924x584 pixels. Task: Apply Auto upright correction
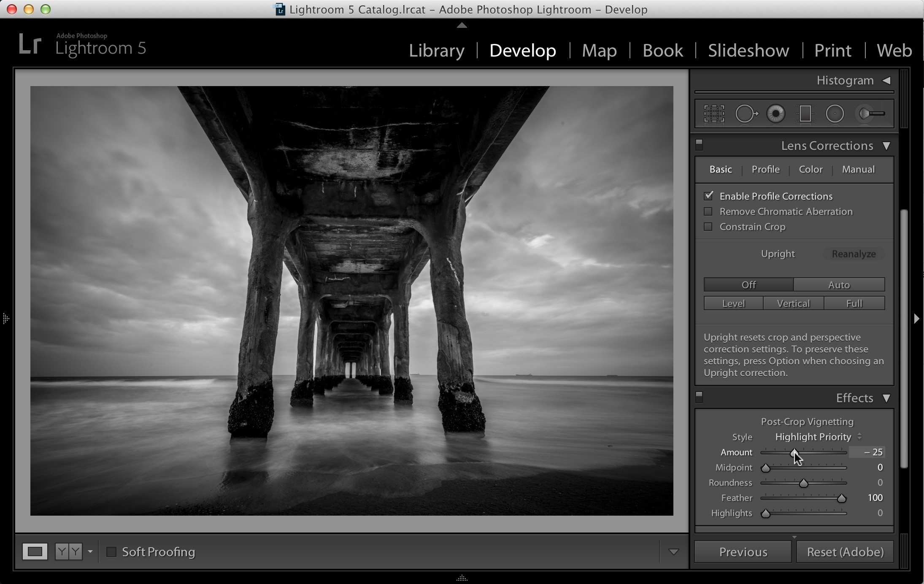(839, 285)
